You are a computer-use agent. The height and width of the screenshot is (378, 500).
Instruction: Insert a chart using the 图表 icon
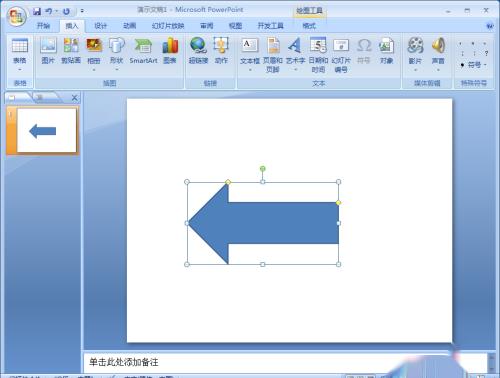(170, 51)
